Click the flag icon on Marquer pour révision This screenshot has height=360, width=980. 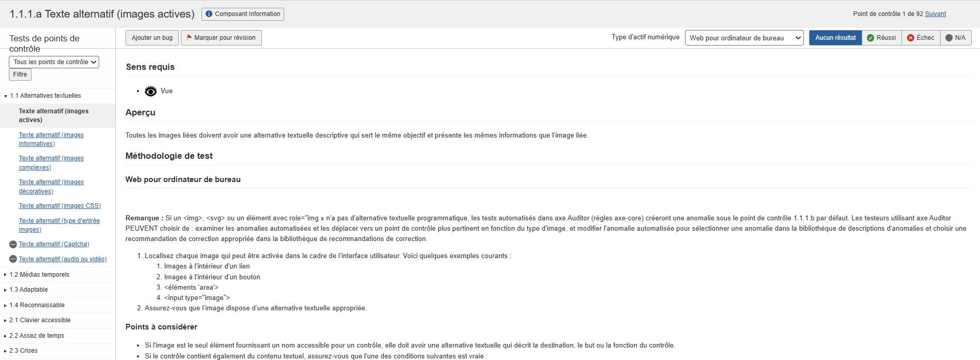[189, 38]
